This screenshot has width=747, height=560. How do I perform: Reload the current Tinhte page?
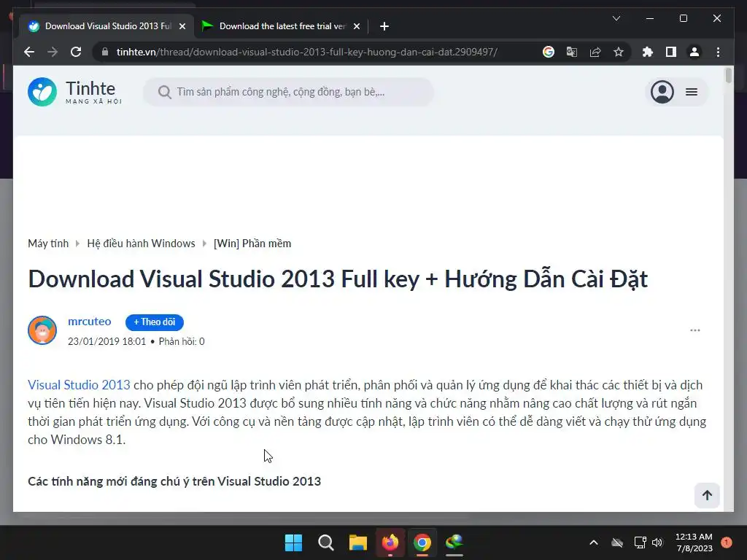(76, 52)
